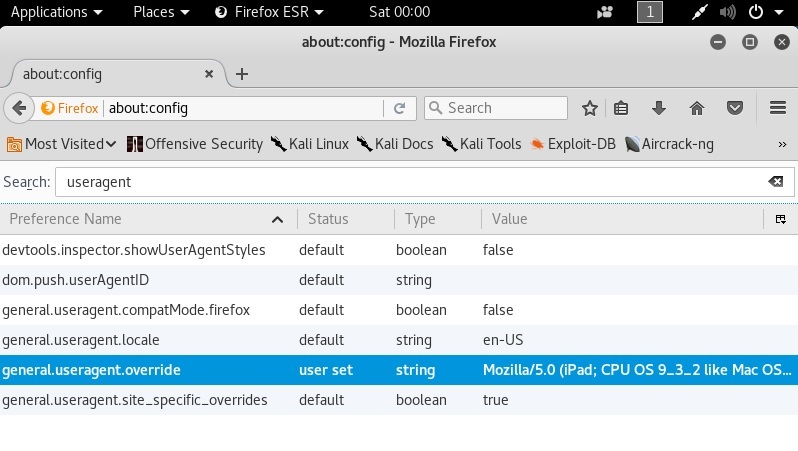The image size is (798, 451).
Task: Click the Mozilla/5.0 iPad override value
Action: (637, 370)
